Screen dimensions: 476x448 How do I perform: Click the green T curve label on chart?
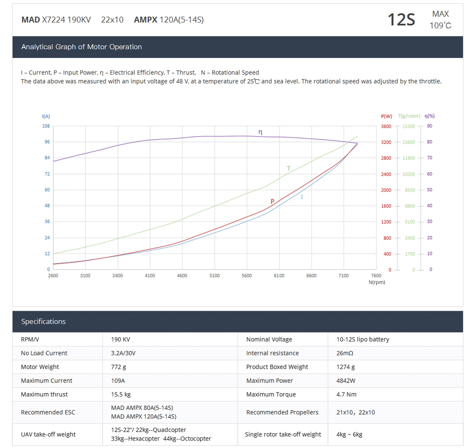(288, 169)
